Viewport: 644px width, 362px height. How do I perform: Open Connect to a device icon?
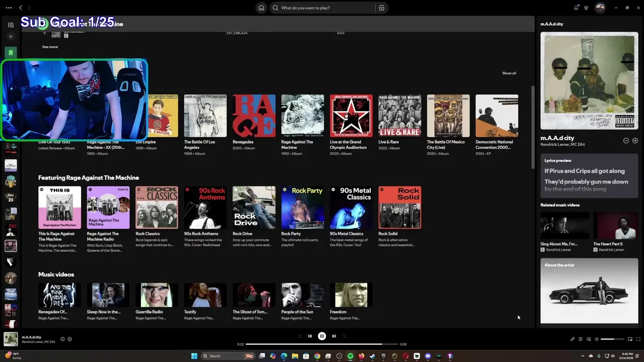[x=589, y=339]
